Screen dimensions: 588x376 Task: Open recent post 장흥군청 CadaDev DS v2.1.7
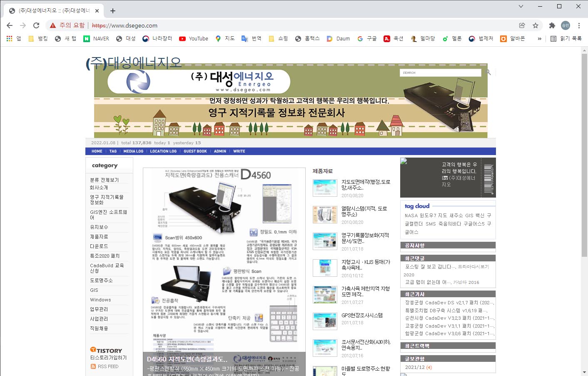pyautogui.click(x=449, y=303)
